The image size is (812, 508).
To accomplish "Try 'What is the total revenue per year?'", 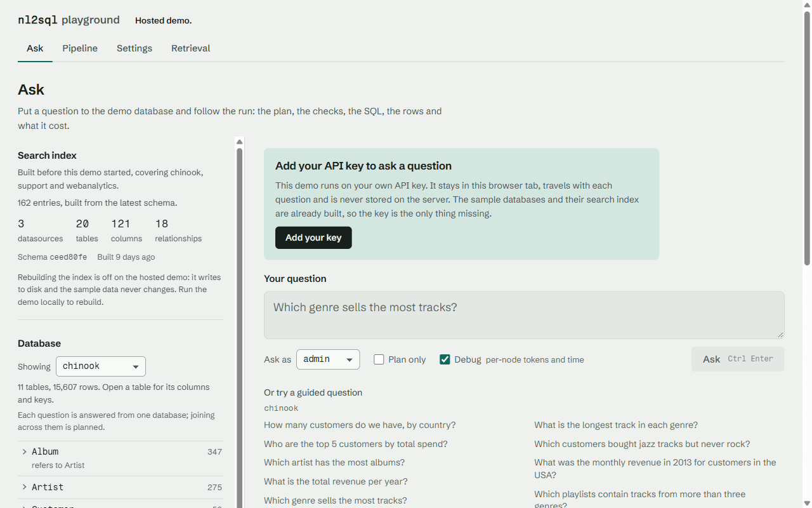I will point(336,481).
